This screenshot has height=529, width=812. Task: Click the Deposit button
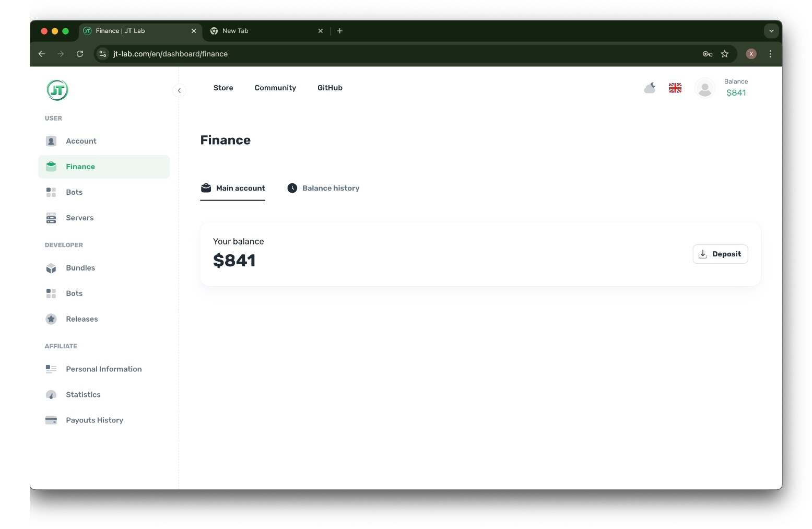pyautogui.click(x=720, y=254)
